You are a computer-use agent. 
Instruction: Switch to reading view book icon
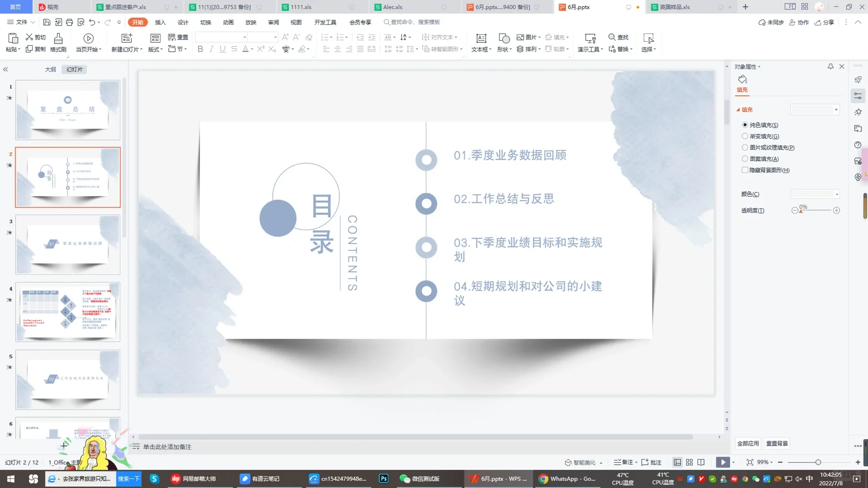(x=701, y=462)
